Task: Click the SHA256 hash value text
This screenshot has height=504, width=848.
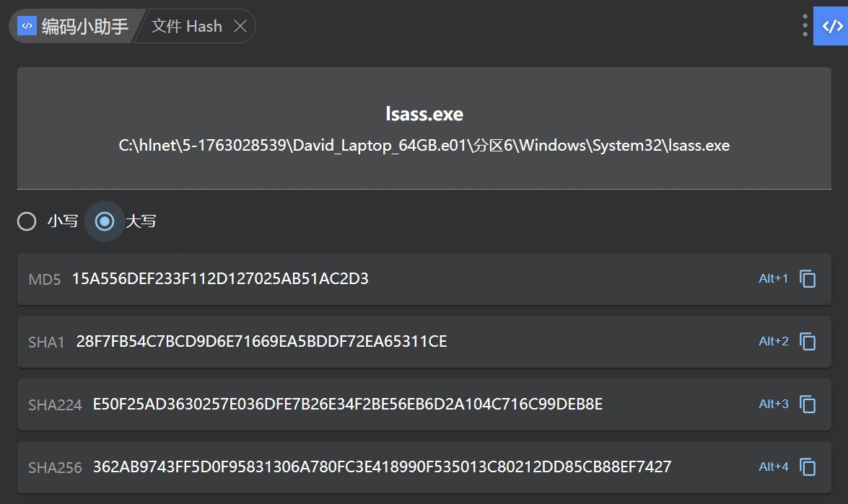Action: click(x=382, y=467)
